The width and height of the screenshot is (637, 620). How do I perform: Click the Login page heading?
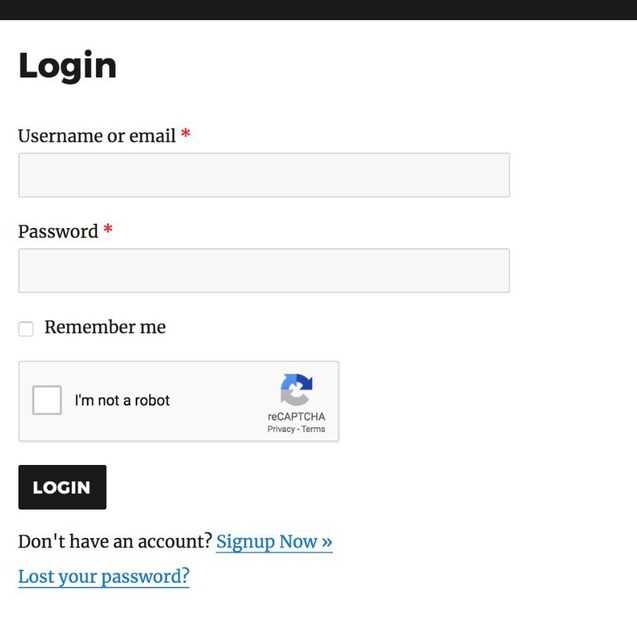click(x=67, y=66)
